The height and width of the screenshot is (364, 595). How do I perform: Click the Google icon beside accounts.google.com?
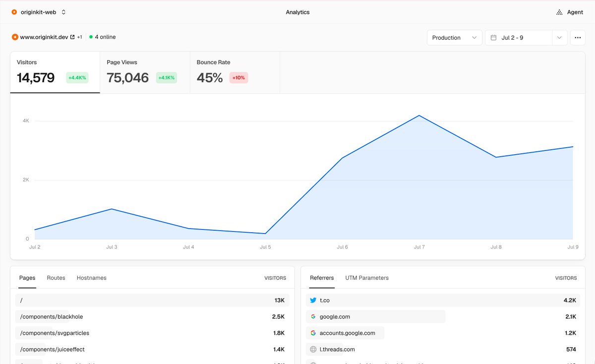[313, 333]
